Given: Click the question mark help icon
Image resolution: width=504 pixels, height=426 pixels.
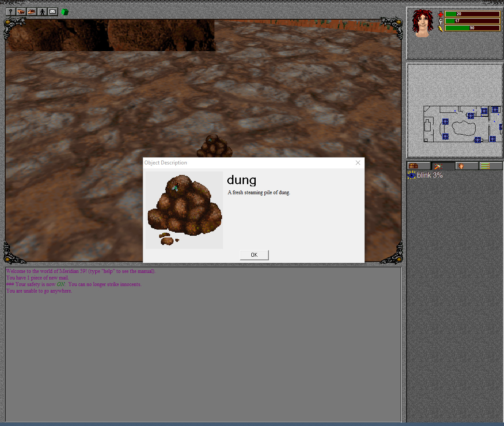Looking at the screenshot, I should pyautogui.click(x=10, y=12).
